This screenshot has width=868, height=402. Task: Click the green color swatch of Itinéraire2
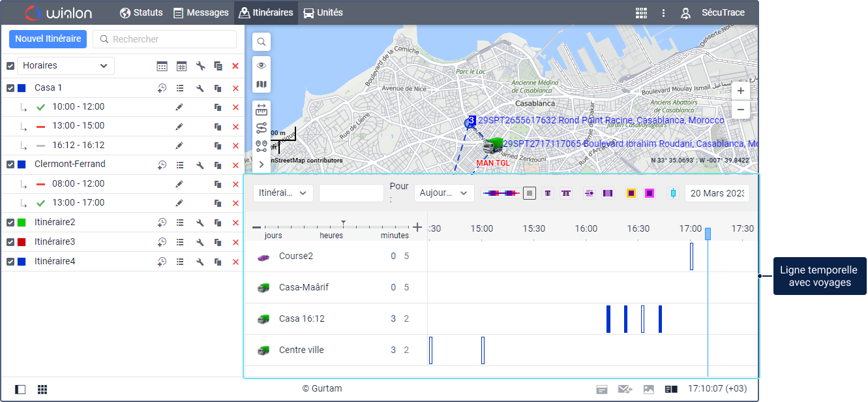[x=22, y=223]
